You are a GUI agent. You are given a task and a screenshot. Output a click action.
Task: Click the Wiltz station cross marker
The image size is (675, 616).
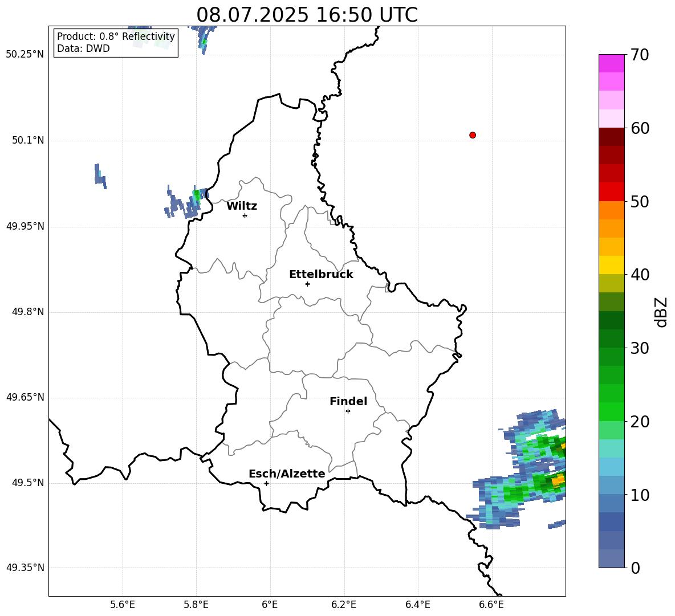point(245,215)
